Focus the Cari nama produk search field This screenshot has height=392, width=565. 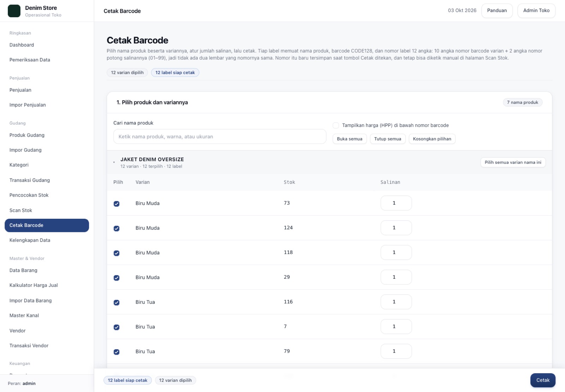[220, 137]
